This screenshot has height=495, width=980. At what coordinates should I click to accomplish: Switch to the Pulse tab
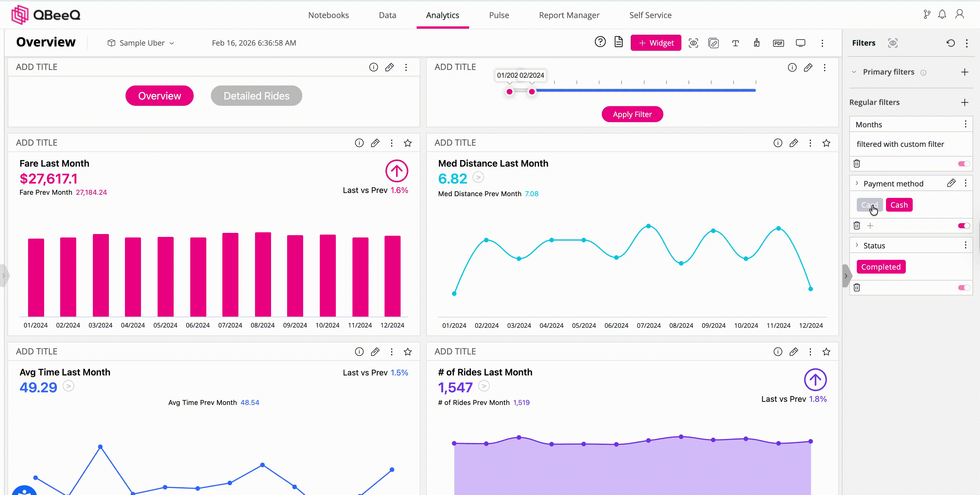[499, 15]
